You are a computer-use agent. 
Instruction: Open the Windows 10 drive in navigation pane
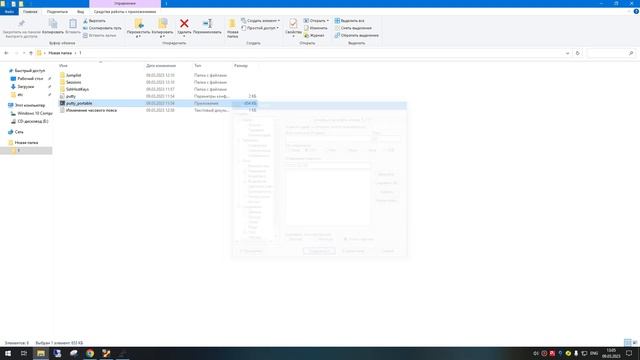(35, 113)
